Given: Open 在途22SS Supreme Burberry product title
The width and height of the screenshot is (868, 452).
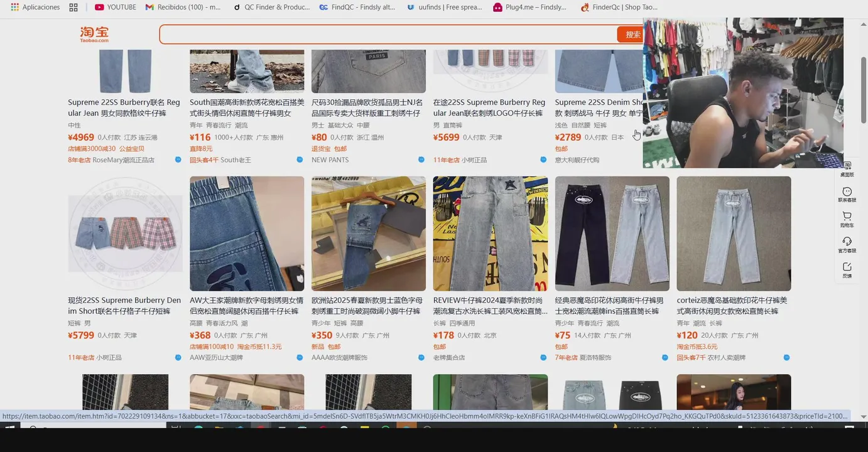Looking at the screenshot, I should [x=489, y=107].
